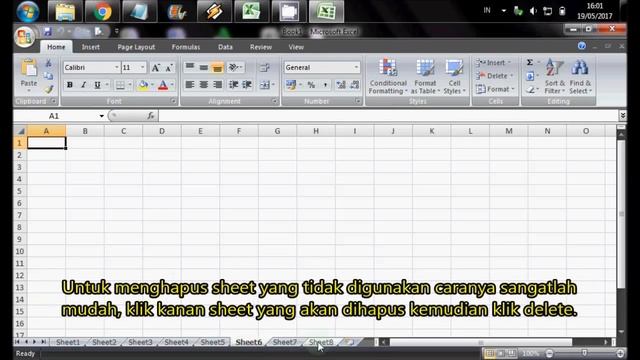
Task: Open Cell Styles gallery
Action: point(454,76)
